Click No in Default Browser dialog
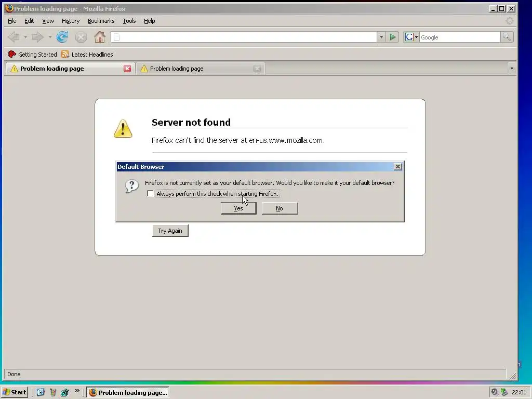 (x=280, y=208)
